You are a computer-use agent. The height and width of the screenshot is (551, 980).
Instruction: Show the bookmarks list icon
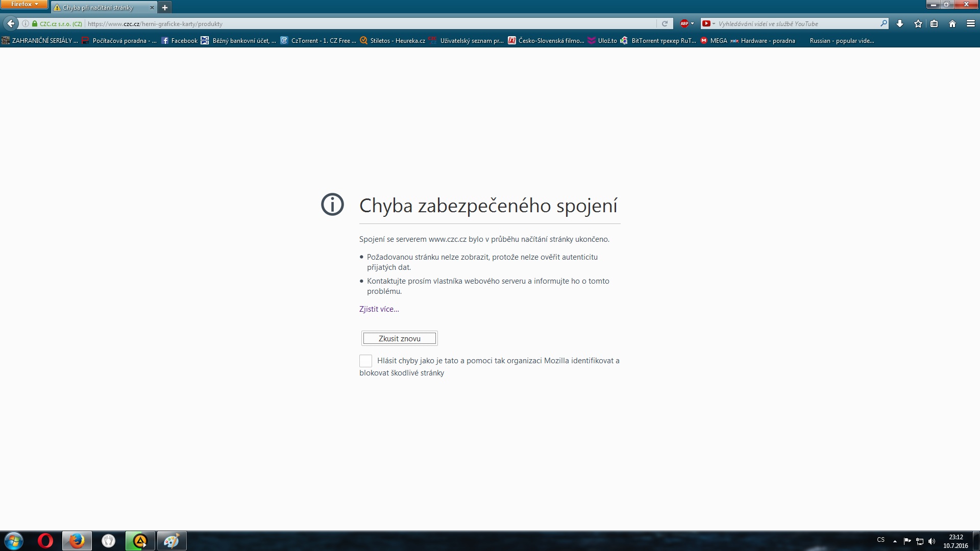[934, 23]
